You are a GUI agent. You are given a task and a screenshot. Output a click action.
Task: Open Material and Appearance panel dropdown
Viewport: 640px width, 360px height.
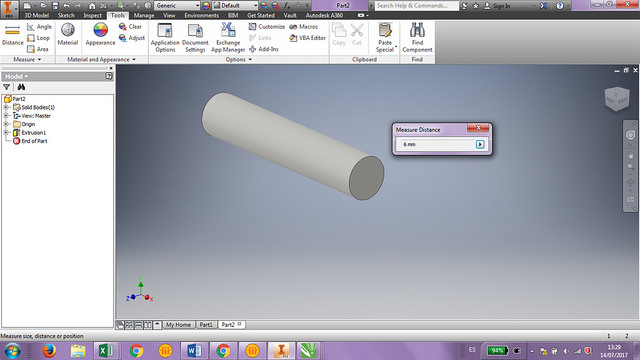click(101, 60)
